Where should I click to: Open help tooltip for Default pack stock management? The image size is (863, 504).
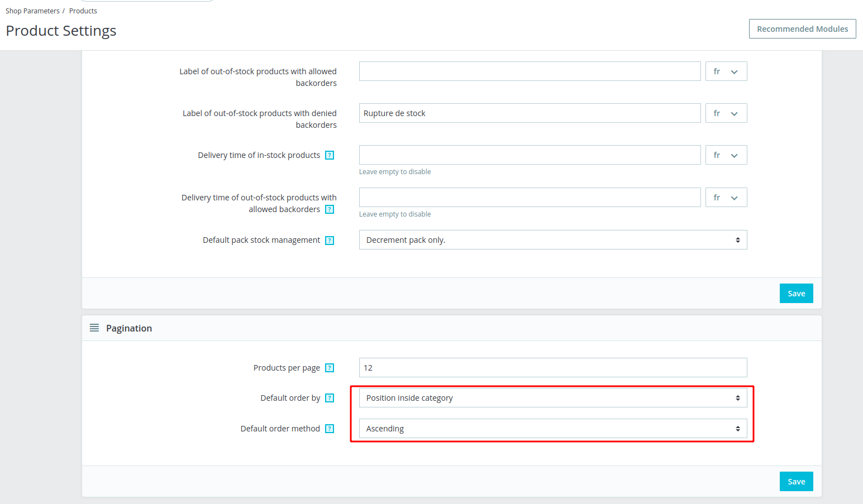(330, 240)
